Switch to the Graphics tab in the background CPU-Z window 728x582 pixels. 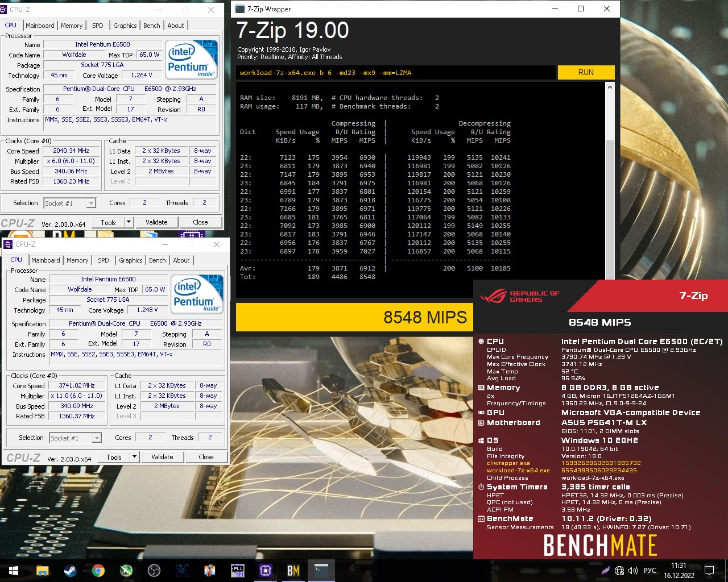pos(125,26)
